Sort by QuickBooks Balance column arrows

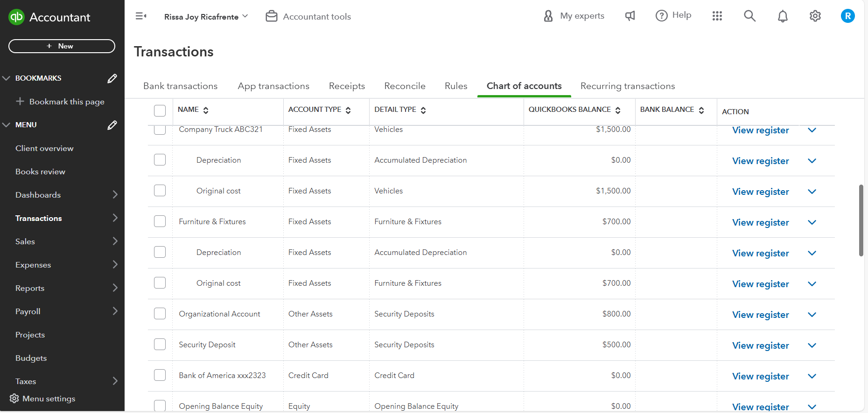coord(618,110)
